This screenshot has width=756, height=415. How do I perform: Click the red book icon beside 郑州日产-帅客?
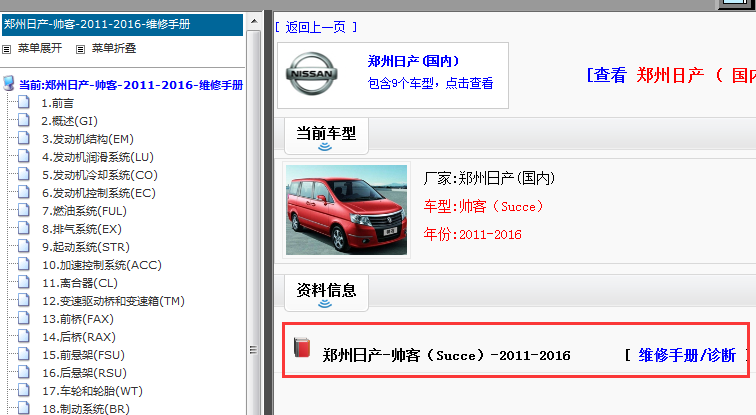[303, 348]
